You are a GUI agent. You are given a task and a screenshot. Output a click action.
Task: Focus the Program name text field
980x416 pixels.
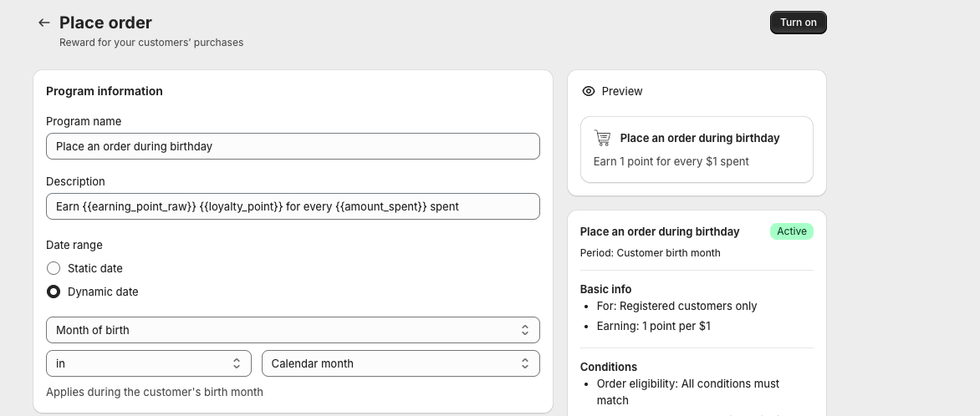(x=293, y=146)
